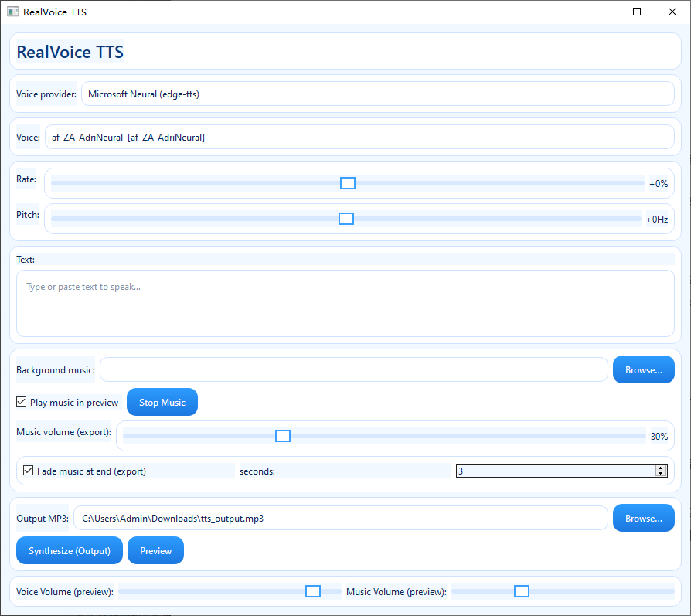
Task: Expand the Voice selection combo box
Action: [x=359, y=138]
